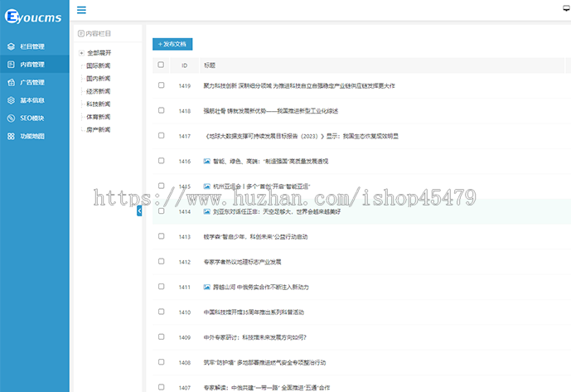Click the SEO模块 sidebar icon

click(11, 118)
